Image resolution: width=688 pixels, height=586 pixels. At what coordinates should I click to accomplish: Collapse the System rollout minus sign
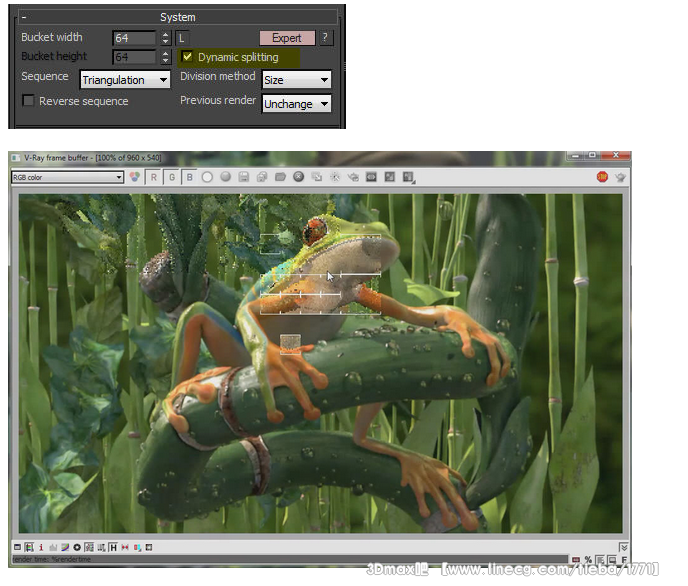24,17
